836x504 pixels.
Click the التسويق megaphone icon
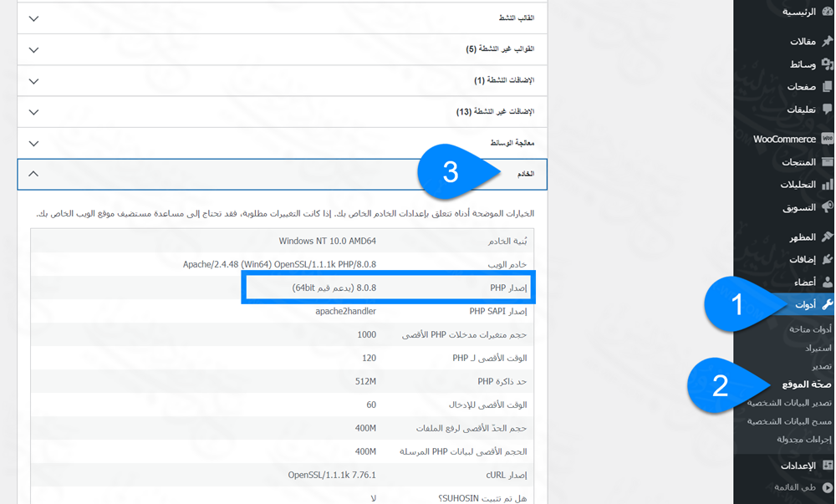pos(827,206)
